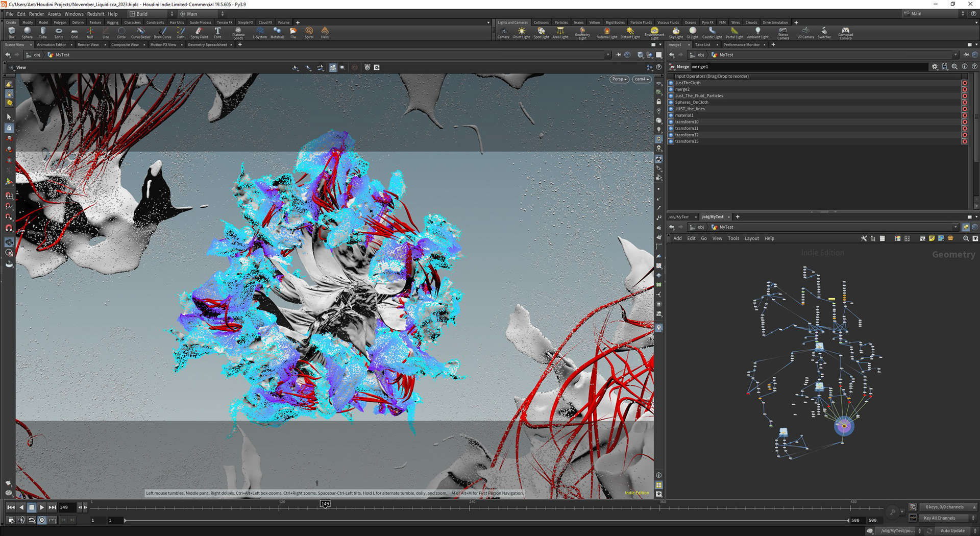Viewport: 980px width, 536px height.
Task: Add Platonic Solids geometry
Action: click(x=238, y=33)
